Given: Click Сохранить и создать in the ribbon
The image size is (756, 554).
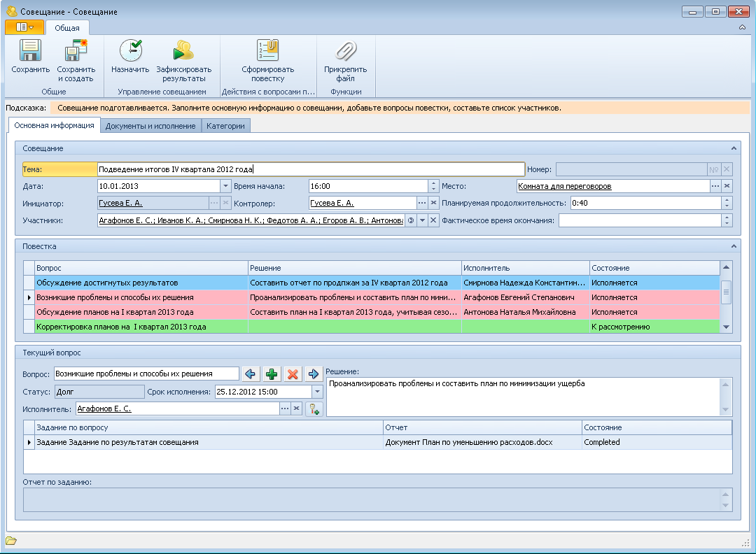Looking at the screenshot, I should click(x=76, y=61).
